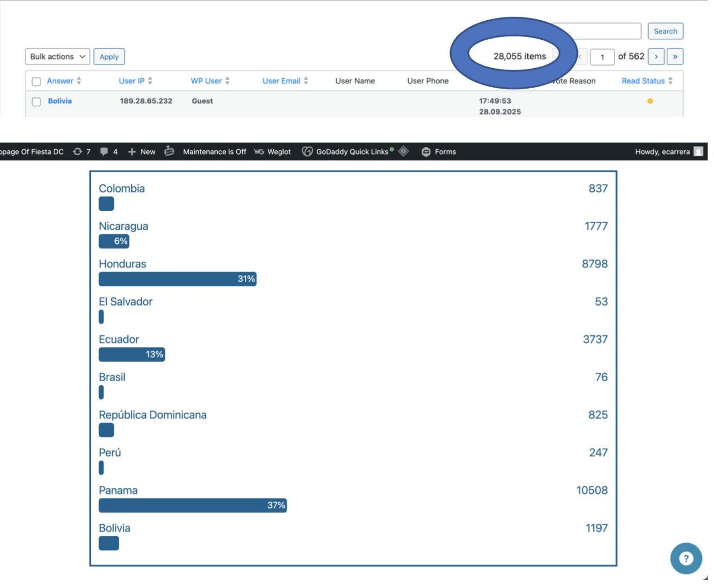714x588 pixels.
Task: Open the Bulk actions dropdown
Action: 58,57
